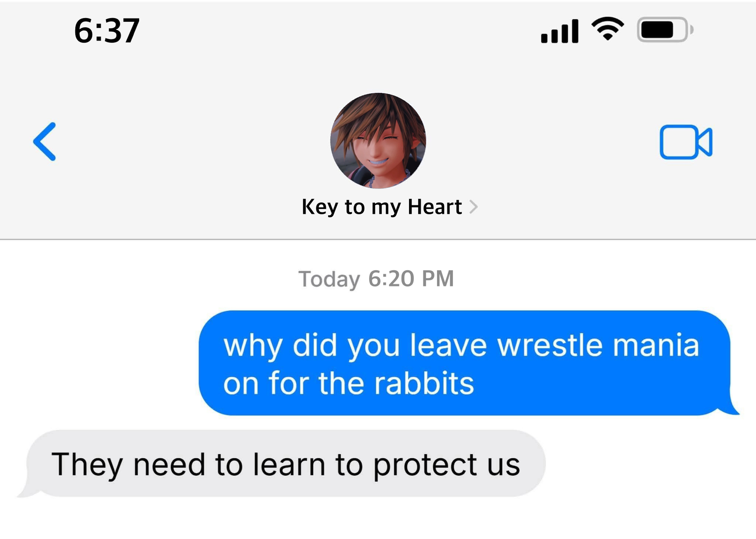
Task: Tap the cellular signal bars icon
Action: pos(560,31)
